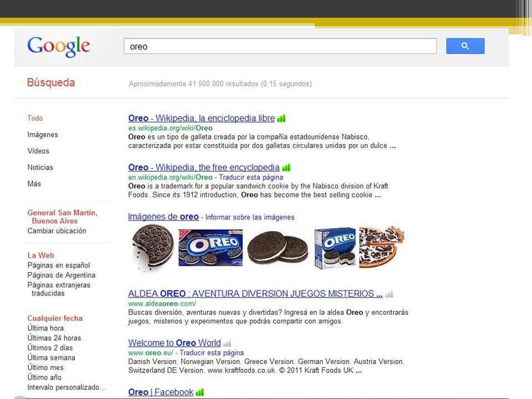
Task: Open Oreo - Wikipedia, la enciclopedia libre result
Action: coord(202,119)
